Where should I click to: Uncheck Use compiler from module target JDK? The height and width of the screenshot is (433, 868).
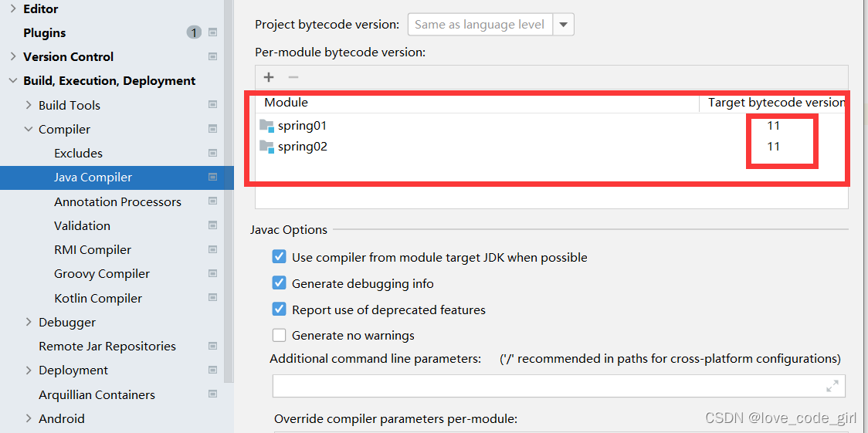pos(280,257)
